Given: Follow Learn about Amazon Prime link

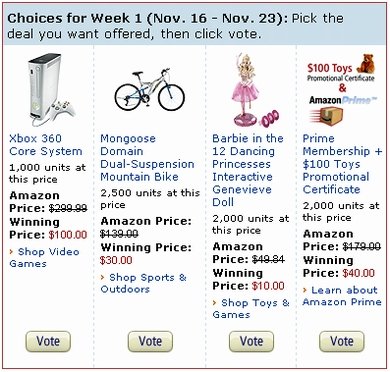Looking at the screenshot, I should pyautogui.click(x=342, y=296).
